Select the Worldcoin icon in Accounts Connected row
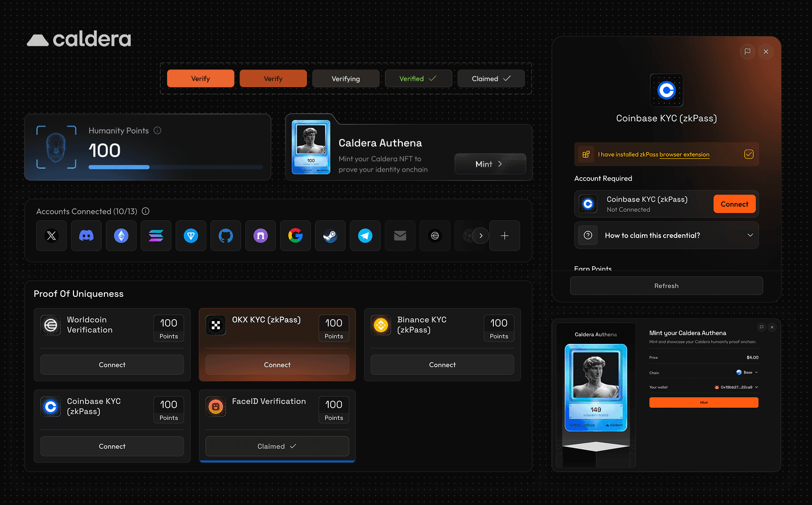812x505 pixels. [x=435, y=236]
